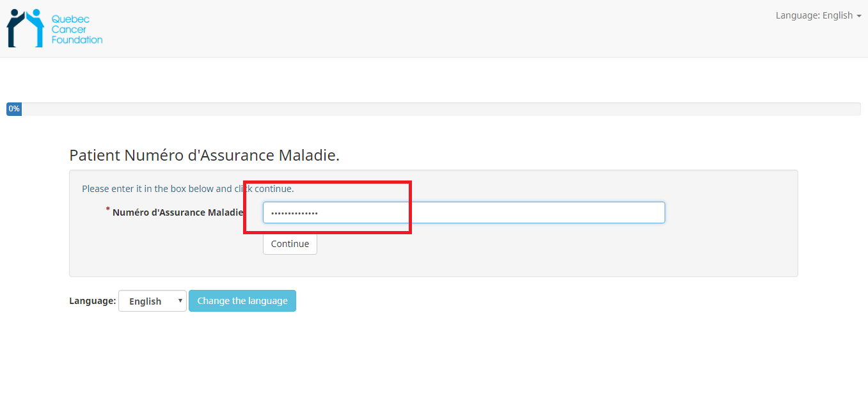
Task: Click the word English in the header menu
Action: (837, 15)
